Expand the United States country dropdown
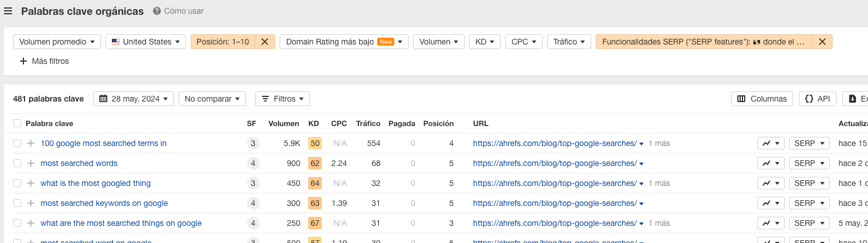 146,42
